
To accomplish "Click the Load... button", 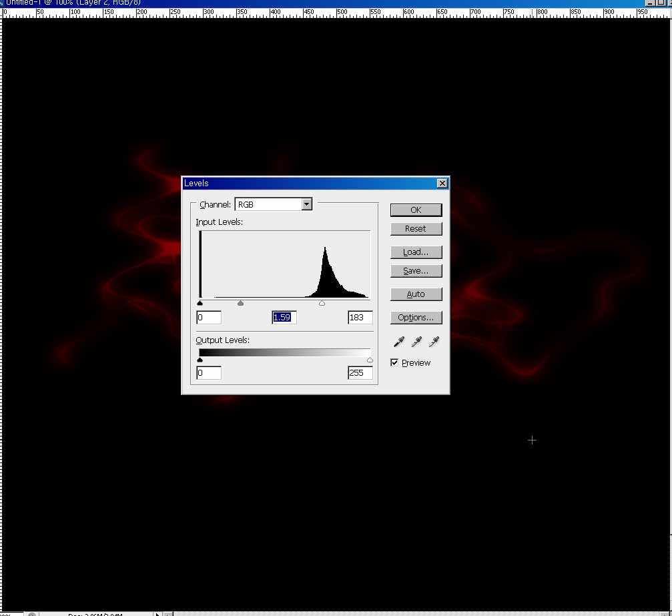I will click(x=416, y=252).
